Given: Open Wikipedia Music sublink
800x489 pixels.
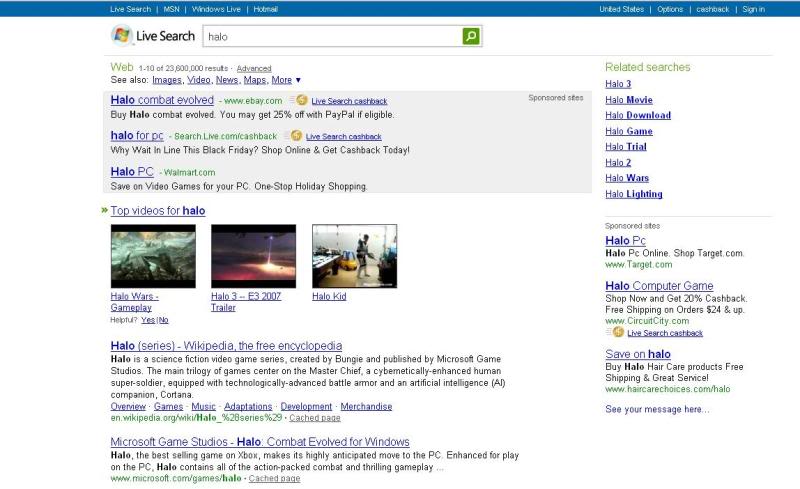Looking at the screenshot, I should coord(204,406).
